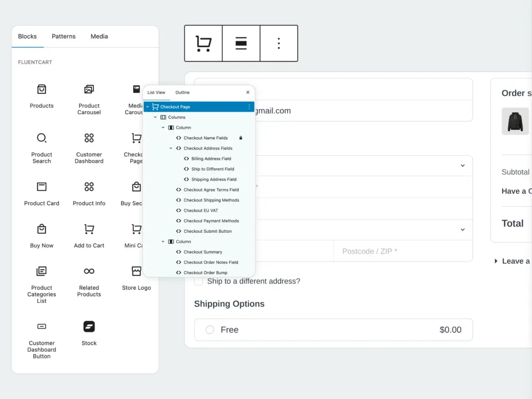This screenshot has height=399, width=532.
Task: Select Checkout Page in list view
Action: coord(199,107)
